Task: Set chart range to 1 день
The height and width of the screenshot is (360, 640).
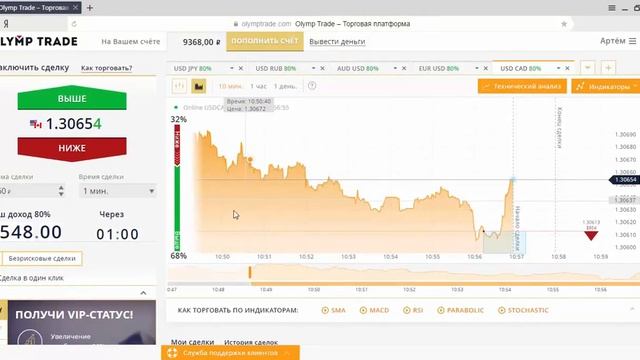Action: (285, 86)
